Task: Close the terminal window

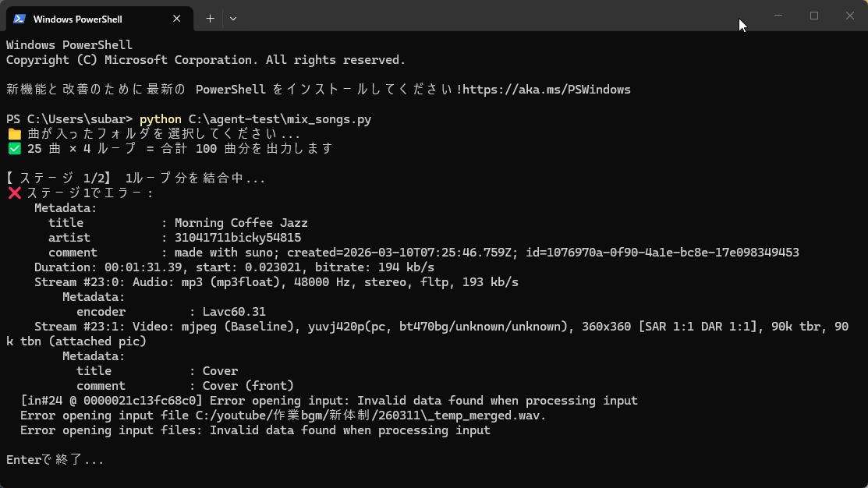Action: pos(850,16)
